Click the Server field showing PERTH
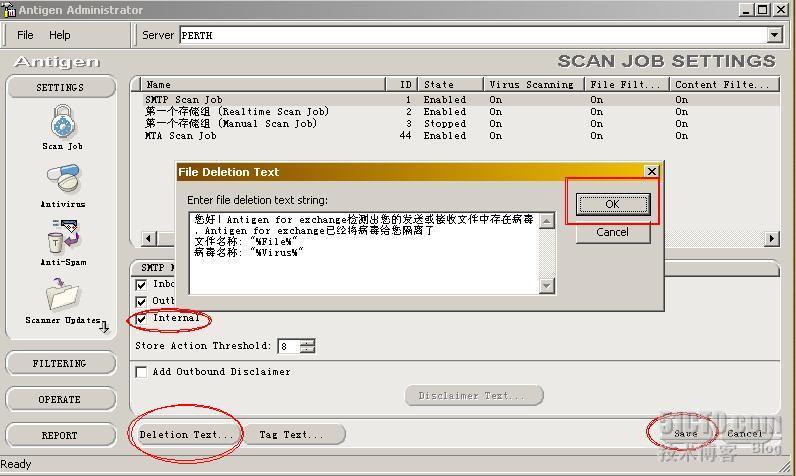796x476 pixels. pos(473,36)
